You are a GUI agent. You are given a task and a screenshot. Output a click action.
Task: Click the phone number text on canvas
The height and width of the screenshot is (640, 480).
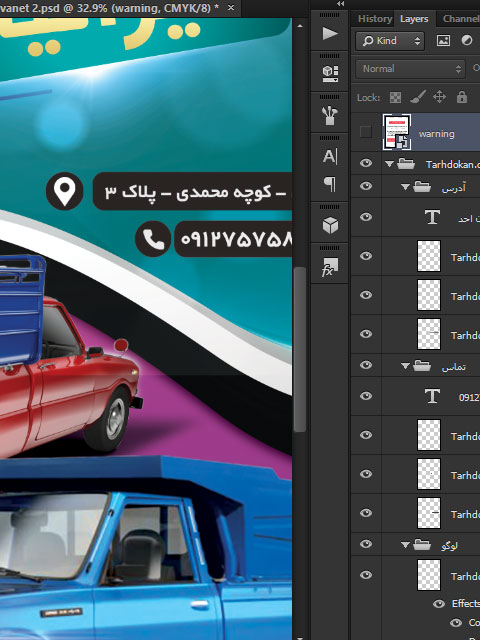coord(236,240)
